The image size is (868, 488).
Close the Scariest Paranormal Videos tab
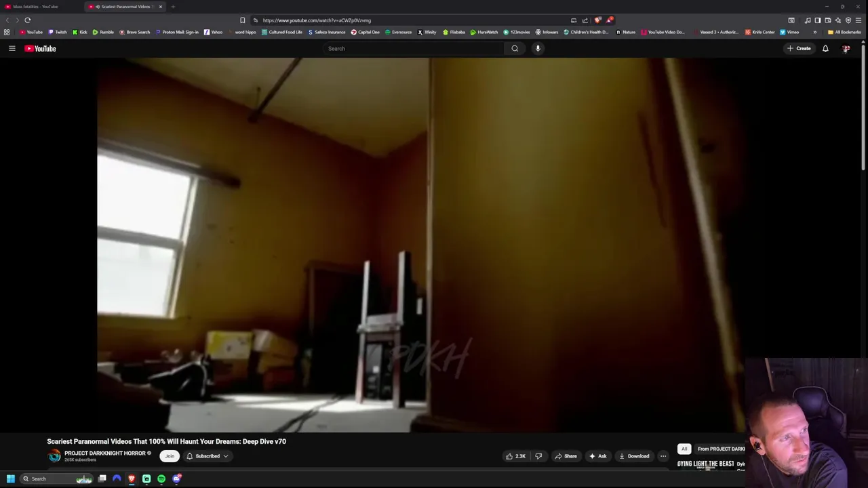tap(161, 6)
